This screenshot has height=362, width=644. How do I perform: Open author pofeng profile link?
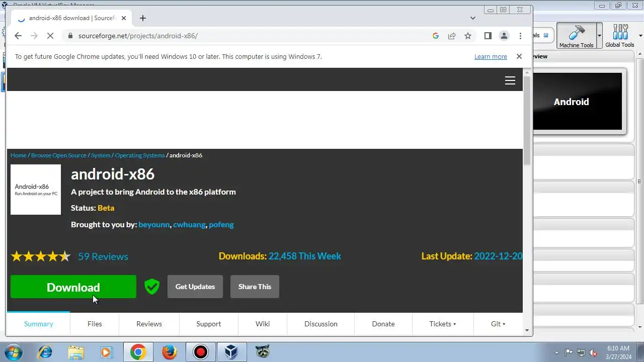coord(221,224)
